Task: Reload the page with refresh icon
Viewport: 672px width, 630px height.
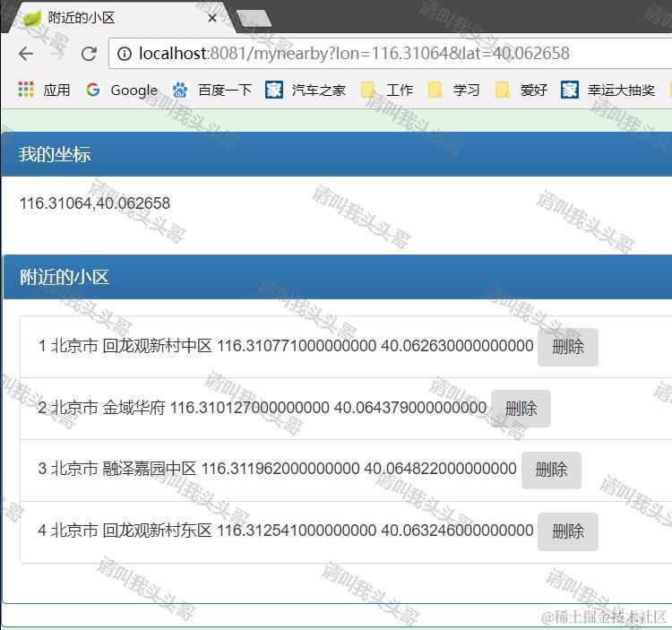Action: [89, 54]
